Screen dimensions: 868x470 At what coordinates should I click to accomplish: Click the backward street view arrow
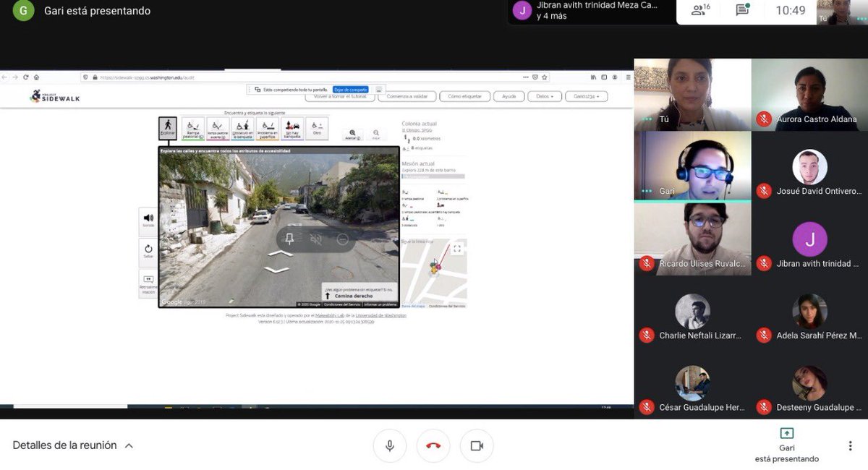(276, 270)
